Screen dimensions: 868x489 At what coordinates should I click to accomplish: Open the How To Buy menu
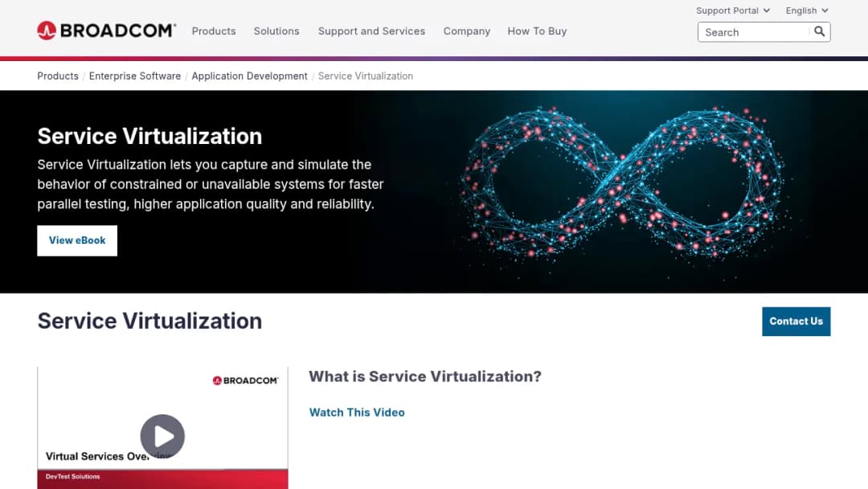537,31
